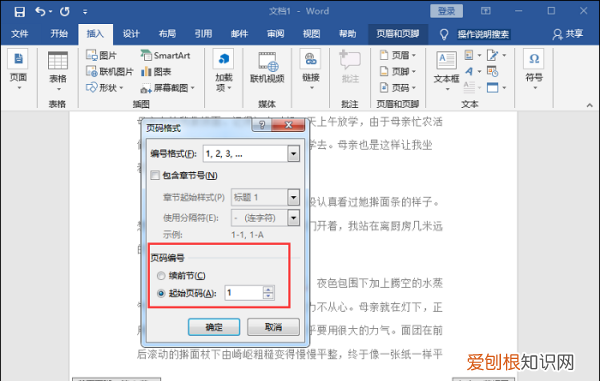Open the 页码 (Page Number) dropdown
The height and width of the screenshot is (381, 600).
398,88
